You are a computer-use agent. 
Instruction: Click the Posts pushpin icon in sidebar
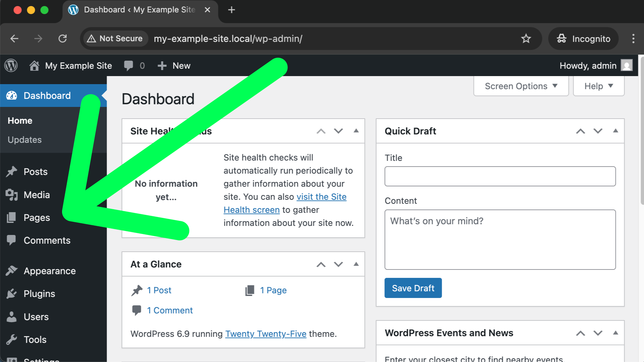coord(12,172)
